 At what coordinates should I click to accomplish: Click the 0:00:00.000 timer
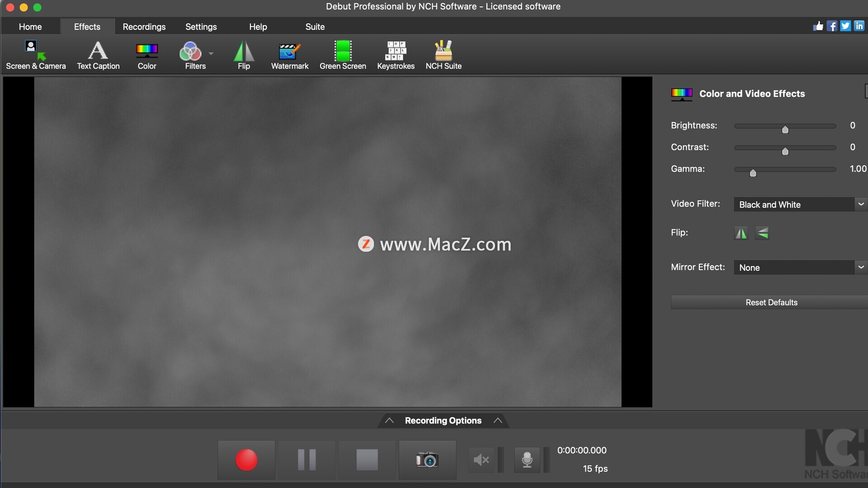(x=582, y=450)
